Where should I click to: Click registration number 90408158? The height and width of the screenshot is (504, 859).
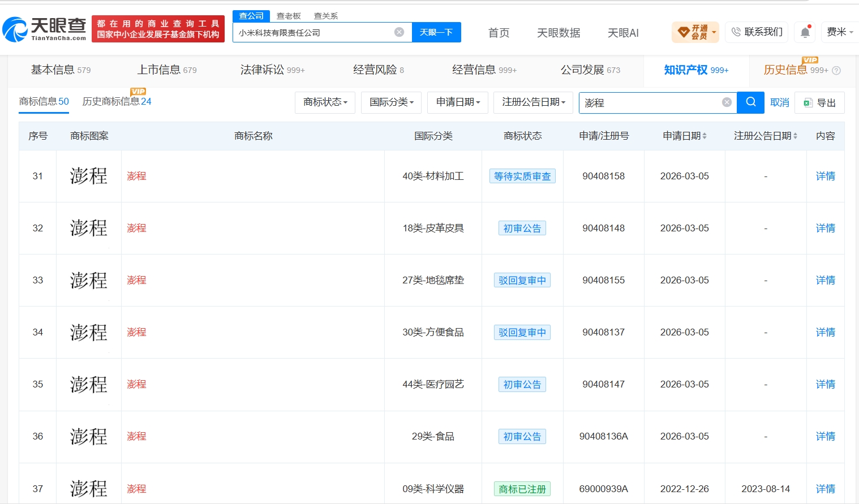[604, 176]
